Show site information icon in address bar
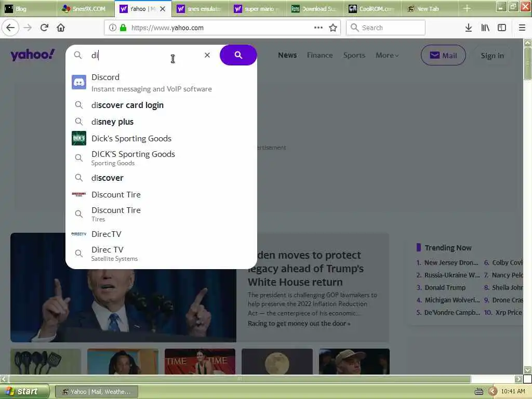Image resolution: width=532 pixels, height=399 pixels. pyautogui.click(x=113, y=28)
